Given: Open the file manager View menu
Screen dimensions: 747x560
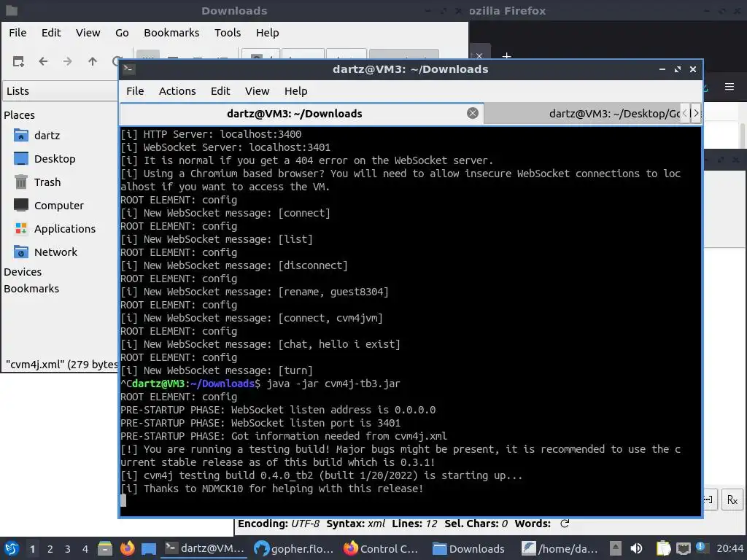Looking at the screenshot, I should tap(88, 32).
